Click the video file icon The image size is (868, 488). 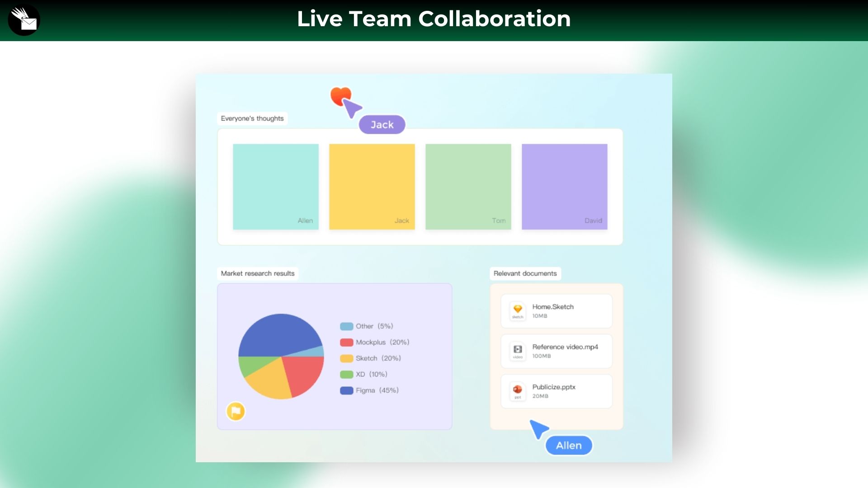[518, 351]
